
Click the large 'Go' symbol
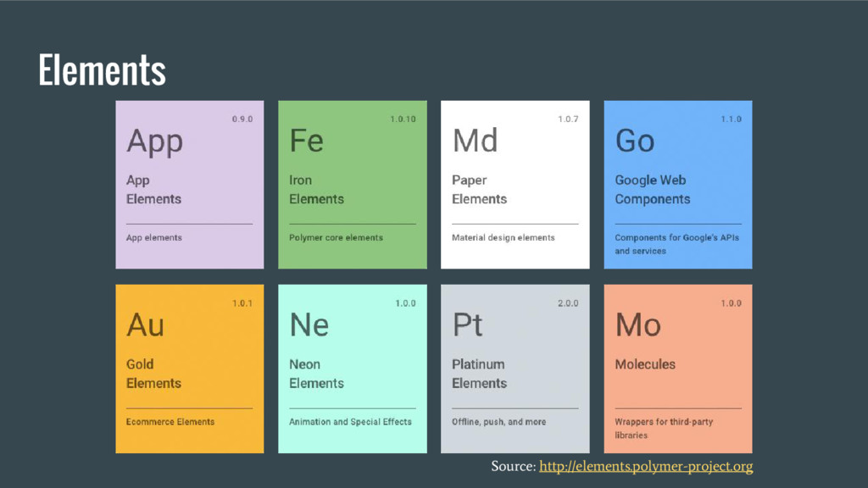point(635,141)
